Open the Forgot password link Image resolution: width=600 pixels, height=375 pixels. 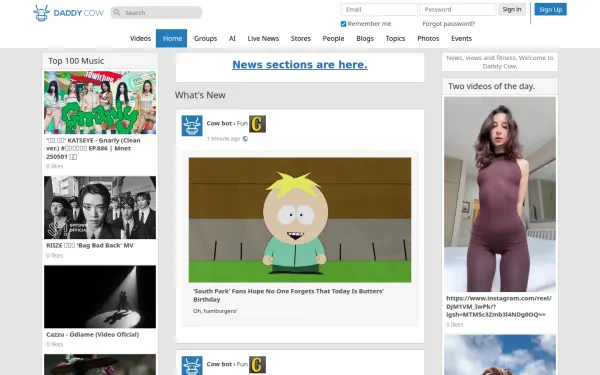[x=448, y=24]
